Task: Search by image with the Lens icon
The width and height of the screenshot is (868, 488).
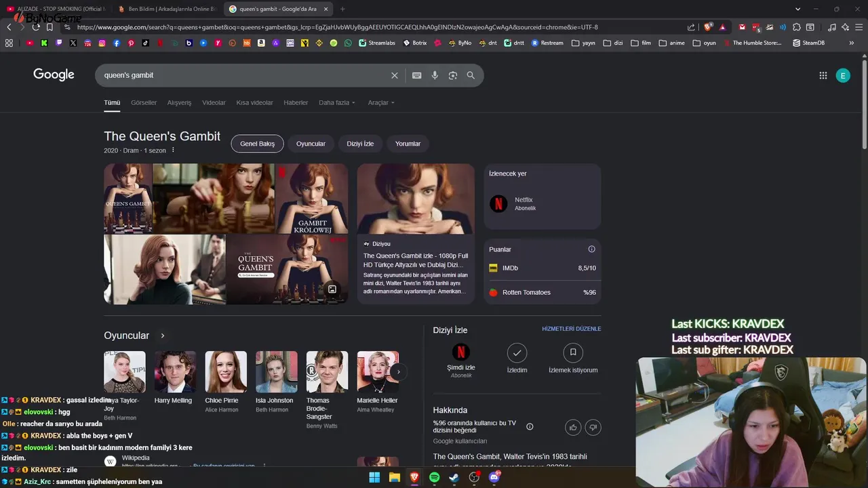Action: pos(453,75)
